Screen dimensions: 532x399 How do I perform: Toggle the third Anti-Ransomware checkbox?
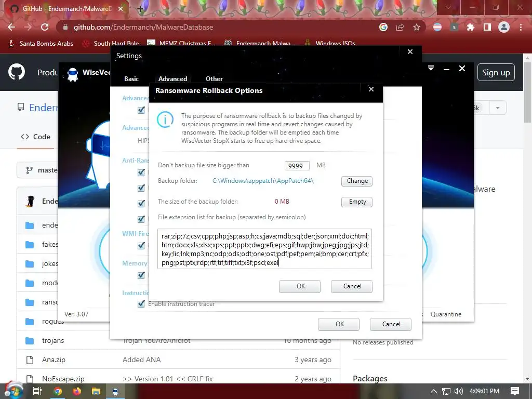[x=141, y=204]
